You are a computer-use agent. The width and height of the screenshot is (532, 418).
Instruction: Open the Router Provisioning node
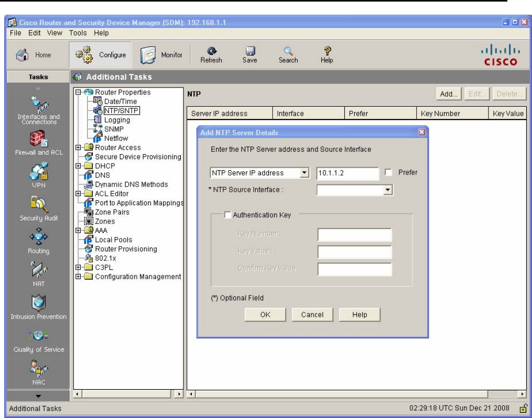click(126, 249)
